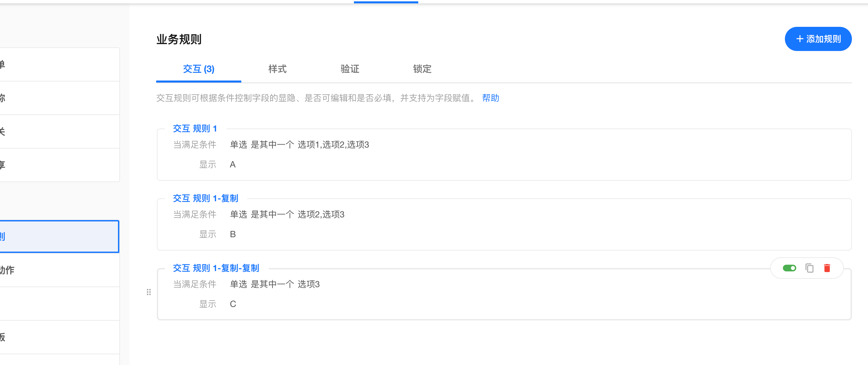Open the 帮助 link
868x365 pixels.
(x=490, y=98)
